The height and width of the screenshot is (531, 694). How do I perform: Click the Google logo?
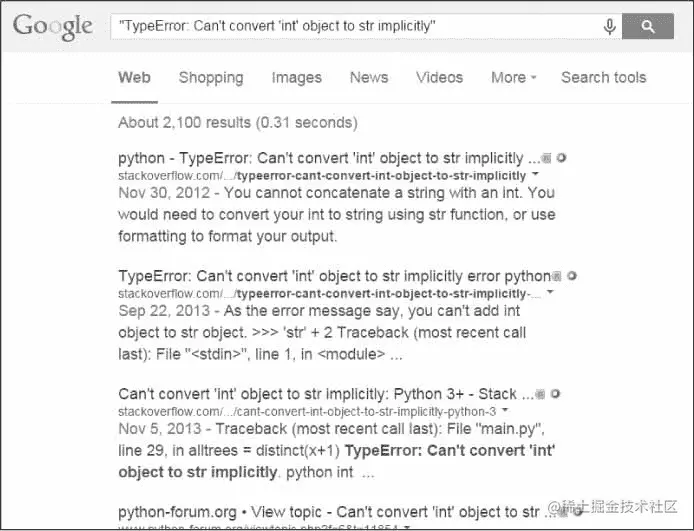pyautogui.click(x=53, y=27)
